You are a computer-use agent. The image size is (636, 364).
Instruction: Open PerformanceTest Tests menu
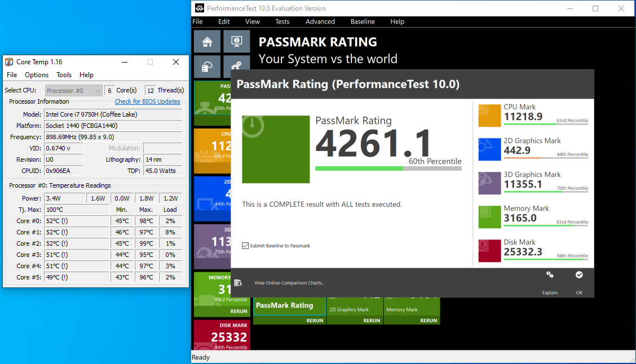[282, 21]
